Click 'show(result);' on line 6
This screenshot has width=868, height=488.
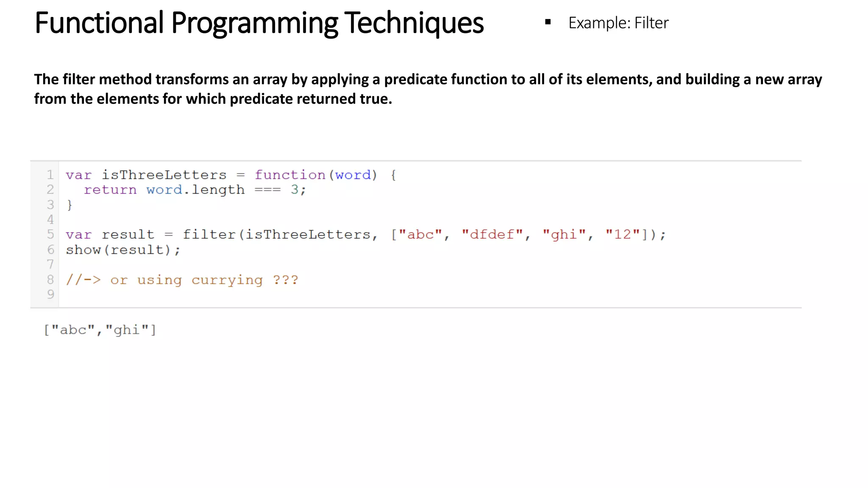(123, 250)
